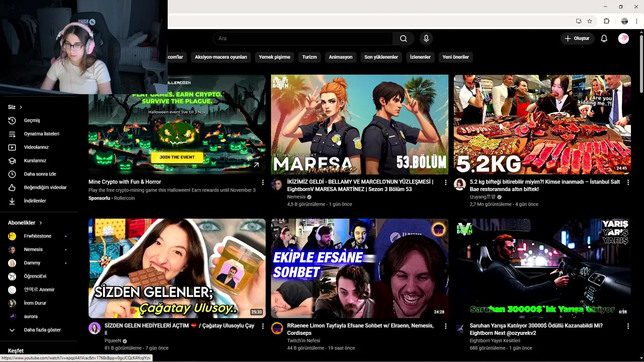The height and width of the screenshot is (362, 644).
Task: Open options menu for RRaenee Limon video
Action: (445, 326)
